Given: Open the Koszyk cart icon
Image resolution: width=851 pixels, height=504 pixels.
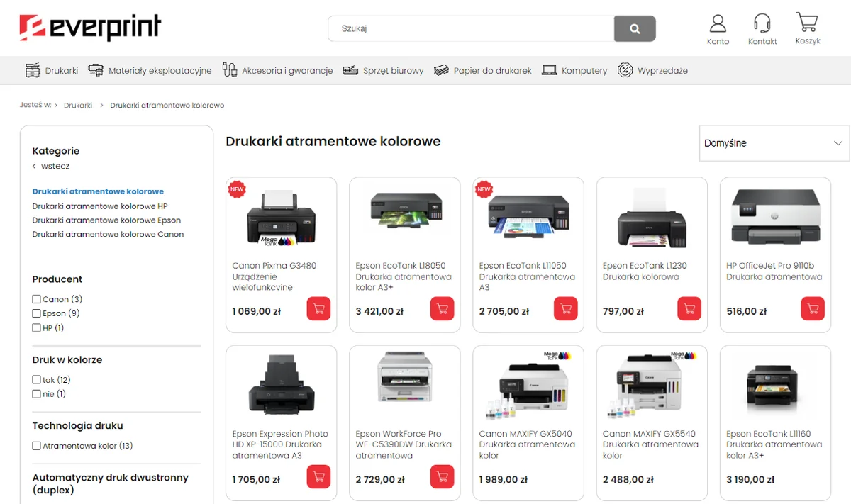Looking at the screenshot, I should pos(807,23).
